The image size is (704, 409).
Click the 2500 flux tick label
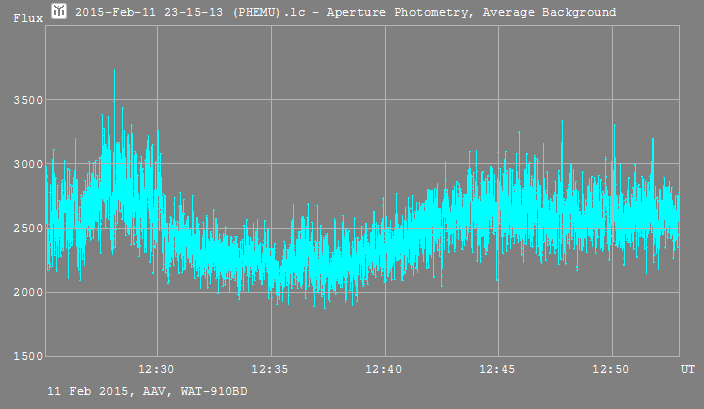pos(23,228)
